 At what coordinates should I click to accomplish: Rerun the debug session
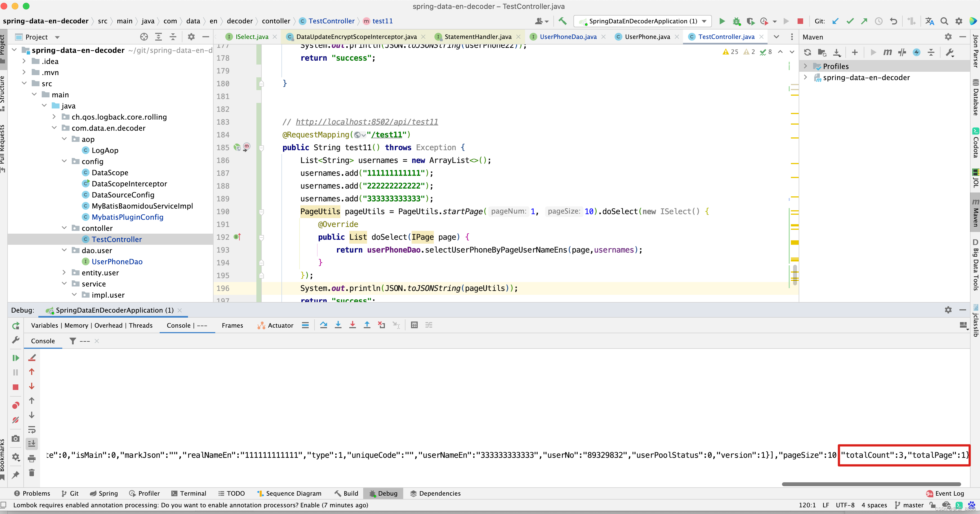point(16,326)
